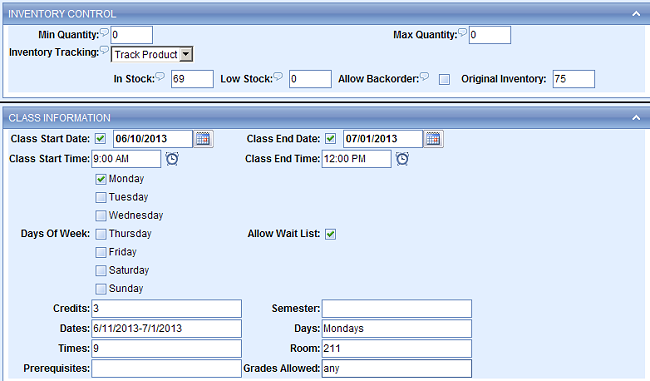Show help bubble for Min Quantity

click(x=104, y=32)
